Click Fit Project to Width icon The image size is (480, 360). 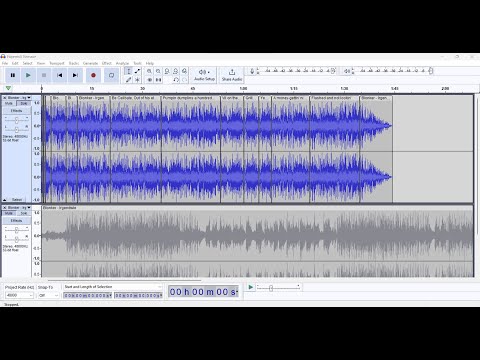pyautogui.click(x=175, y=71)
